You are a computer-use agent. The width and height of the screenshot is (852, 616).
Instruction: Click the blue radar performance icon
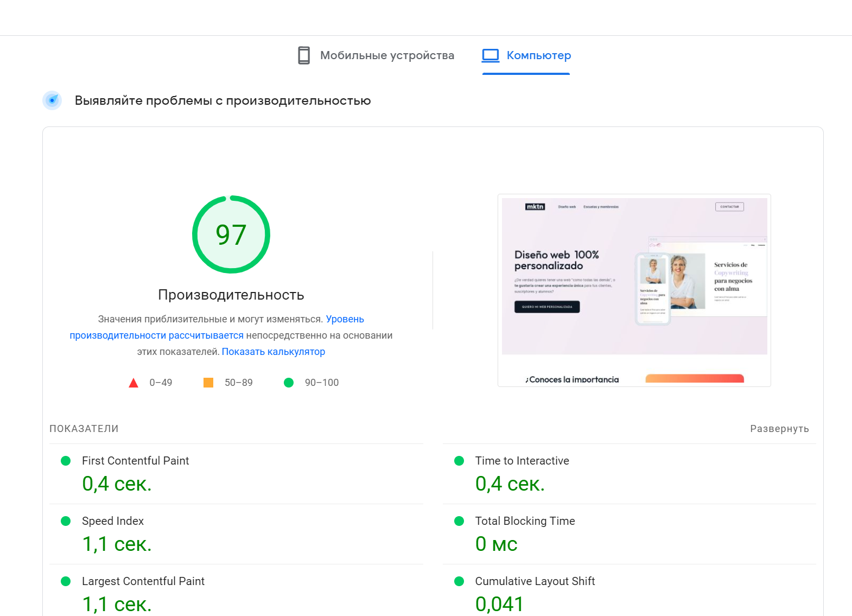coord(52,100)
